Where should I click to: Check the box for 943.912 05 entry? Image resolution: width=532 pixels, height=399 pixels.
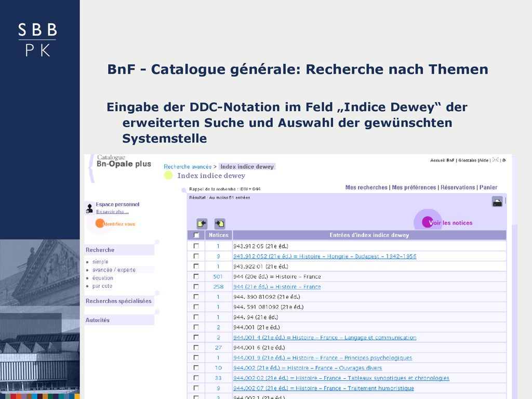tap(196, 246)
